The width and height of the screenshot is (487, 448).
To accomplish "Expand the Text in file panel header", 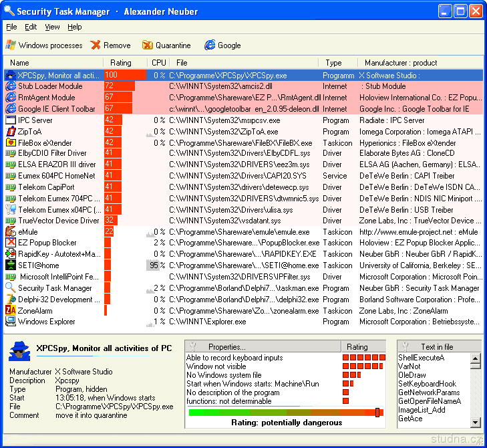I will [437, 347].
